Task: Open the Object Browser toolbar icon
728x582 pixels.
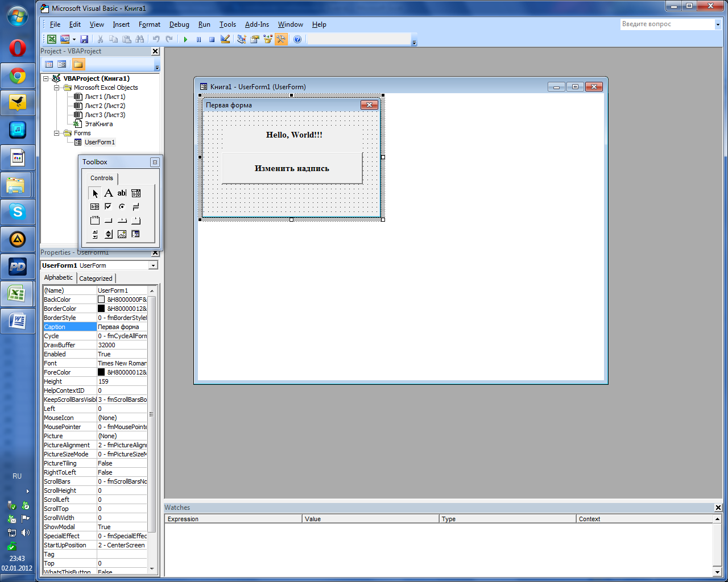Action: click(x=268, y=39)
